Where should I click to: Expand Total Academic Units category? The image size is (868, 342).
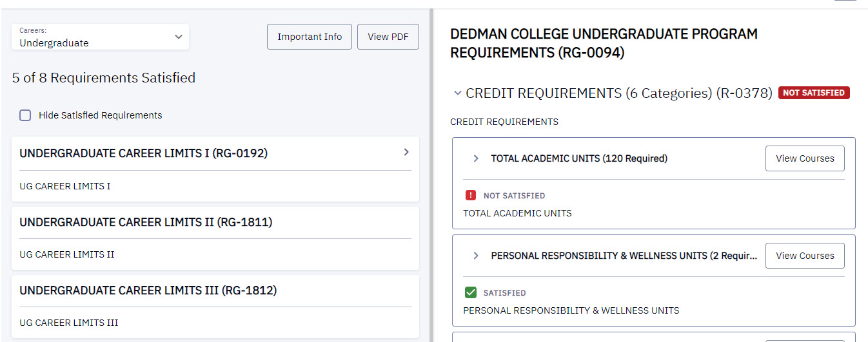pos(476,158)
